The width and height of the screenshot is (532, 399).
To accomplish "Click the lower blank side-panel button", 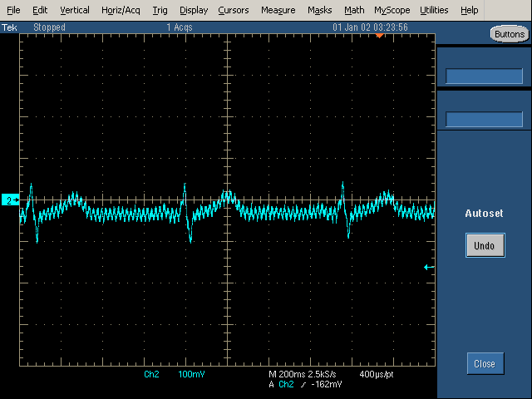I will [484, 119].
